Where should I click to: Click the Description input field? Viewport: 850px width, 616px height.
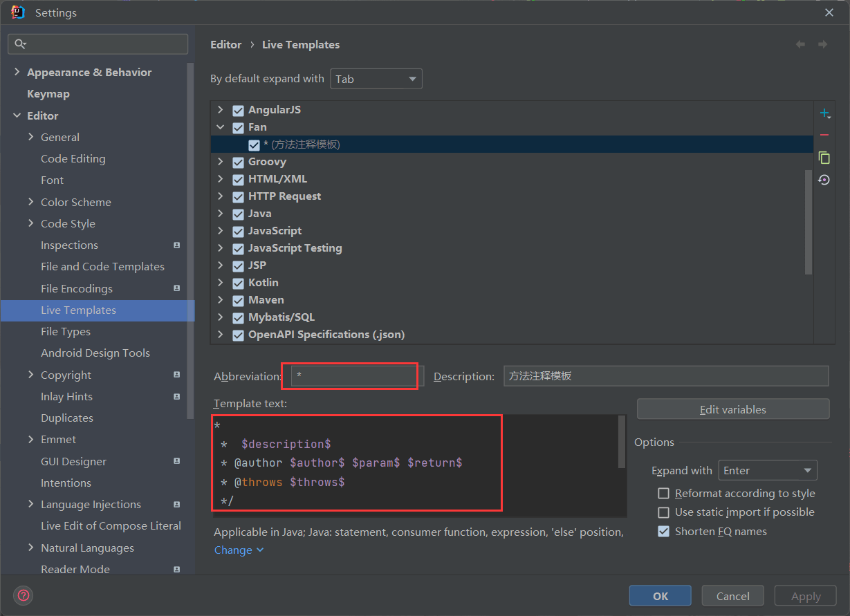(665, 376)
